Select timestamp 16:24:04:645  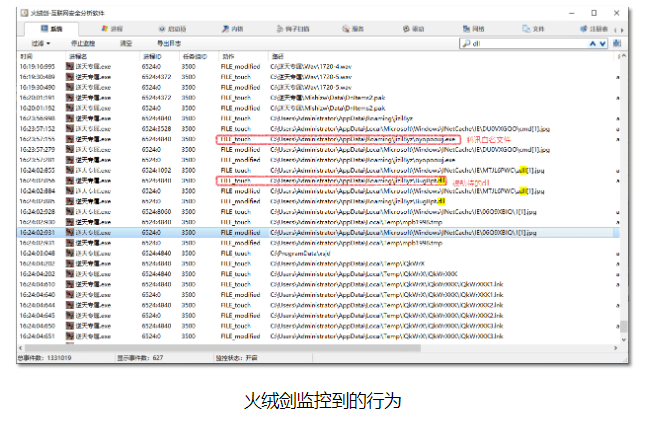pyautogui.click(x=37, y=315)
